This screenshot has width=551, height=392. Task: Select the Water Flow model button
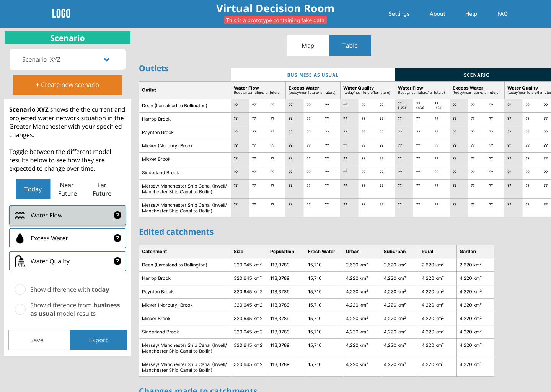67,215
